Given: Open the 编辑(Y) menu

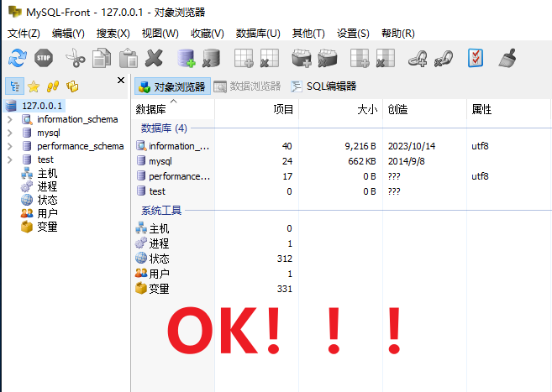Looking at the screenshot, I should pos(68,34).
